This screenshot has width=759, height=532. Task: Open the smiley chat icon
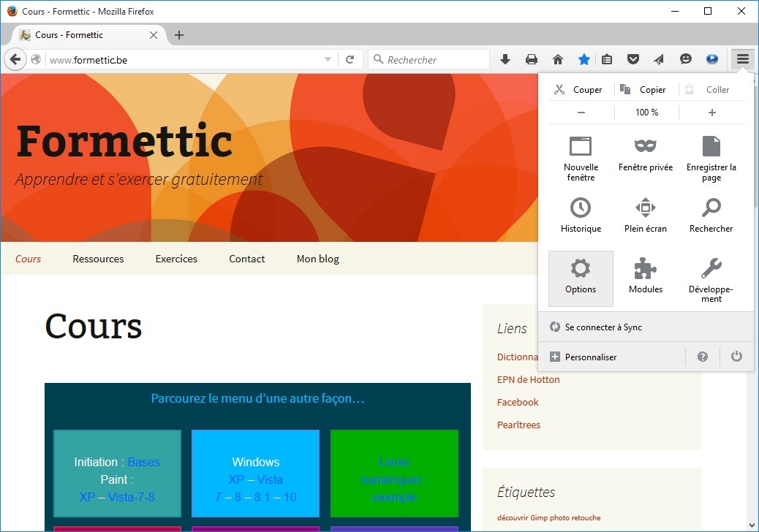(x=685, y=59)
